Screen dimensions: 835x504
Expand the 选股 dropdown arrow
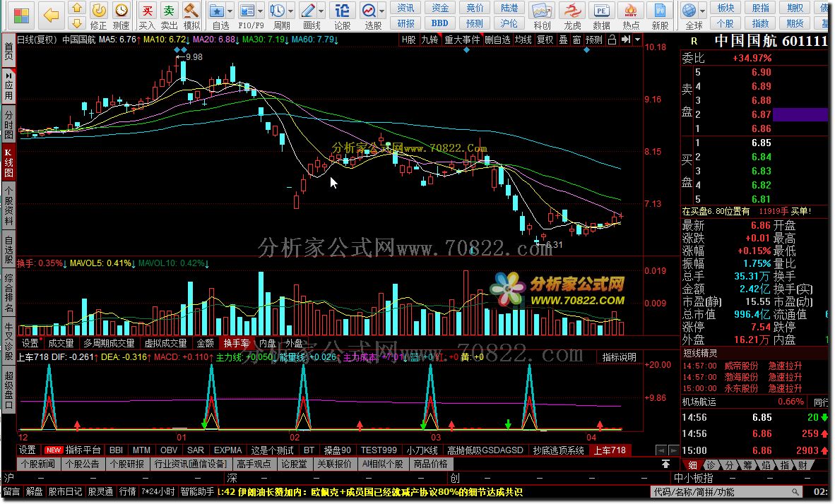coord(382,11)
